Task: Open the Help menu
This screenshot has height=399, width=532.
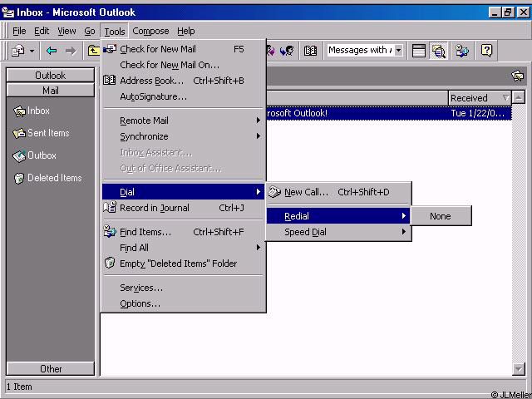Action: (x=185, y=32)
